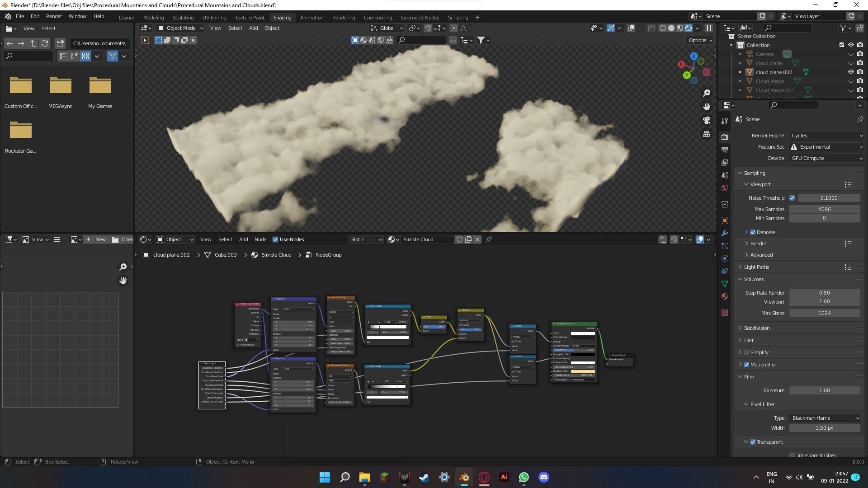
Task: Open the Render menu
Action: (x=54, y=16)
